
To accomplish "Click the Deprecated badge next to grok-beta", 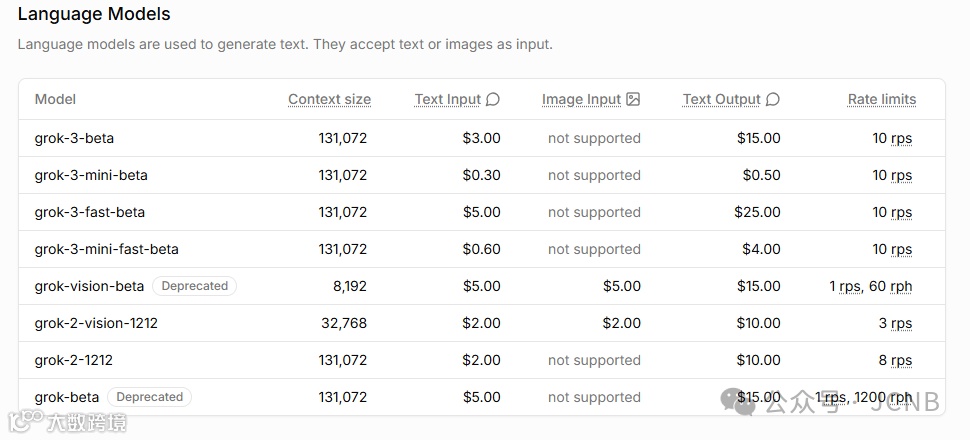I will click(x=149, y=397).
